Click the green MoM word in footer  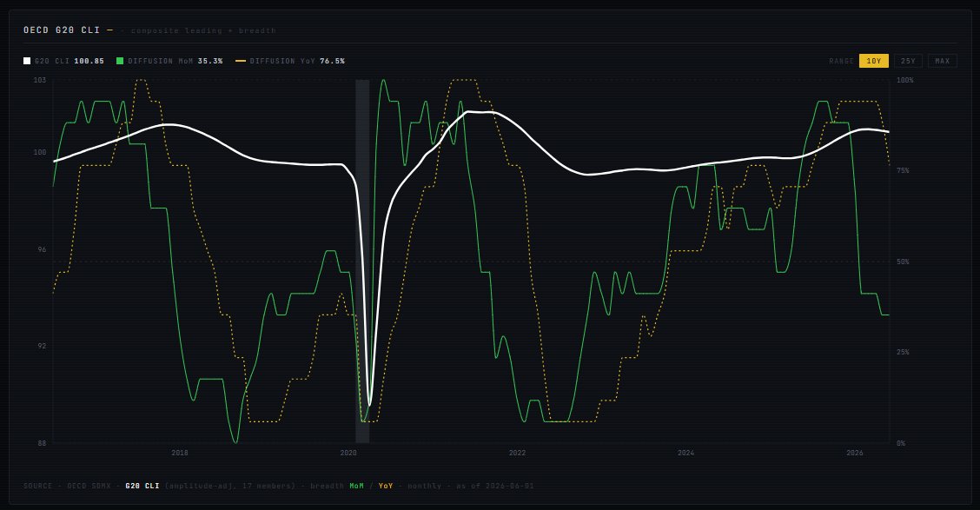point(356,486)
